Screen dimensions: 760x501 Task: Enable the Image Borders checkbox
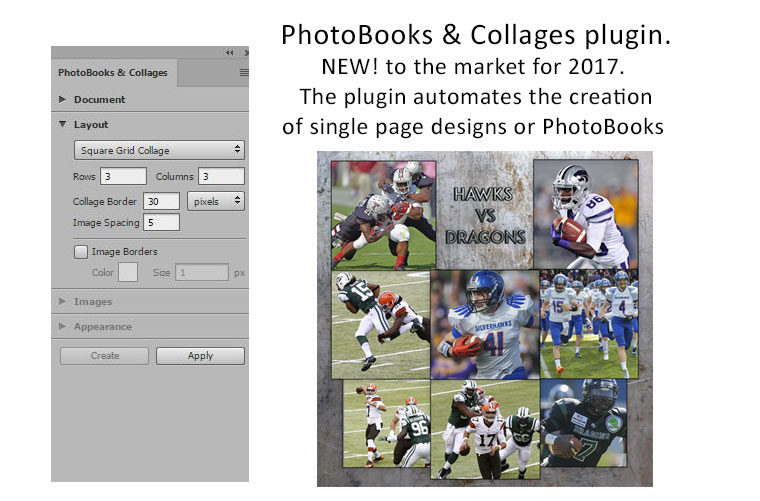(x=81, y=251)
